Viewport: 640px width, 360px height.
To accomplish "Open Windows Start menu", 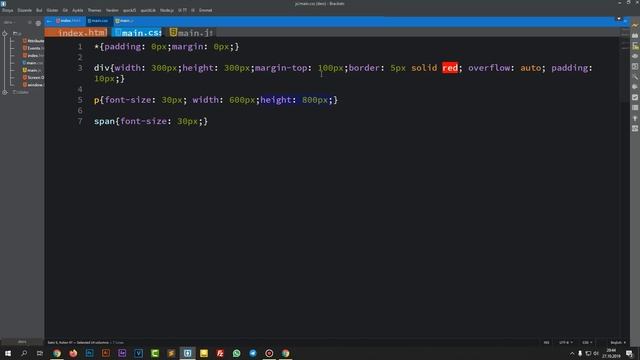I will pos(8,353).
